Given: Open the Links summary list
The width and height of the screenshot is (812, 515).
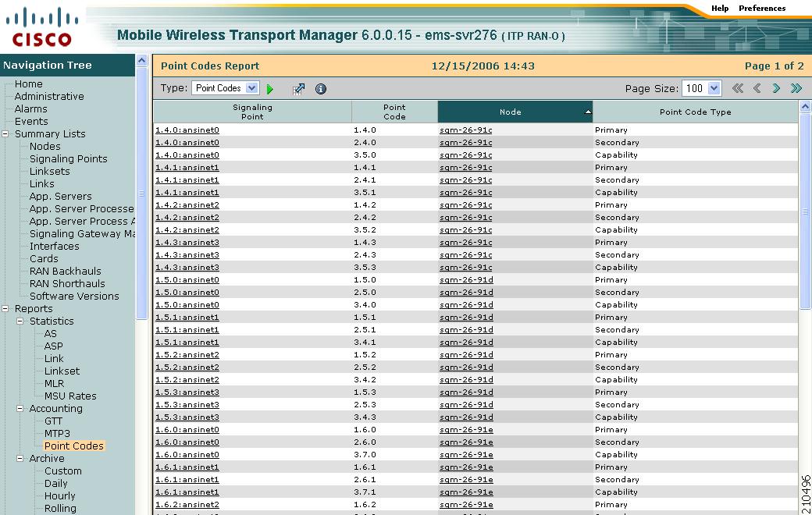Looking at the screenshot, I should click(42, 183).
